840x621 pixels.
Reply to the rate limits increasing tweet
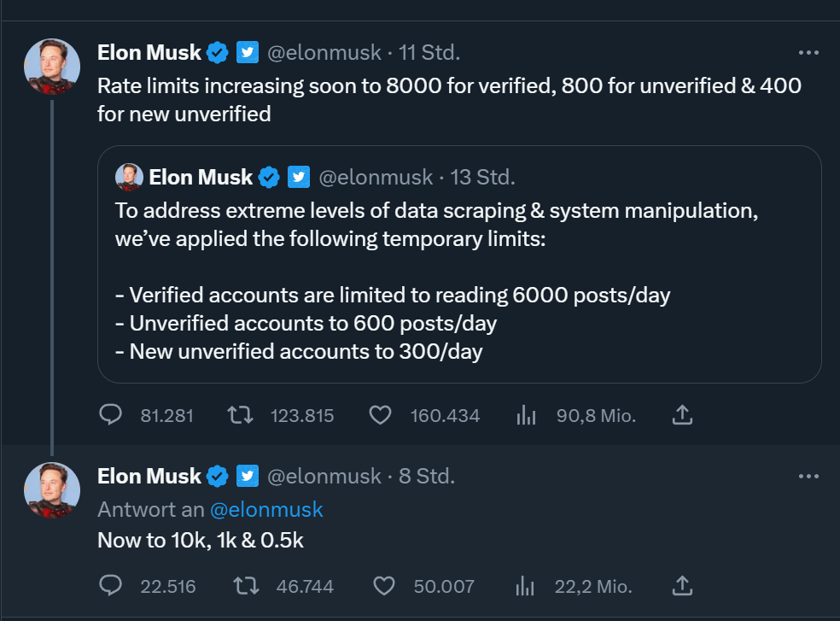coord(112,415)
